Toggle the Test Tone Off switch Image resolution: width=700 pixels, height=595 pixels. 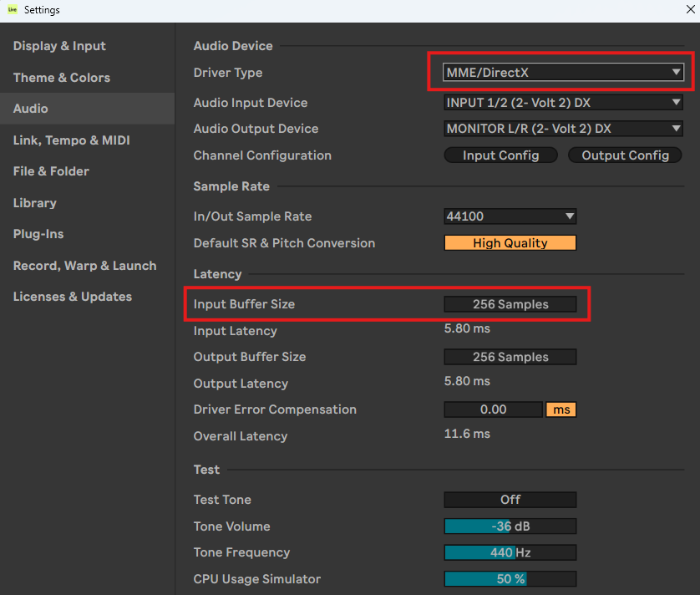click(x=510, y=500)
